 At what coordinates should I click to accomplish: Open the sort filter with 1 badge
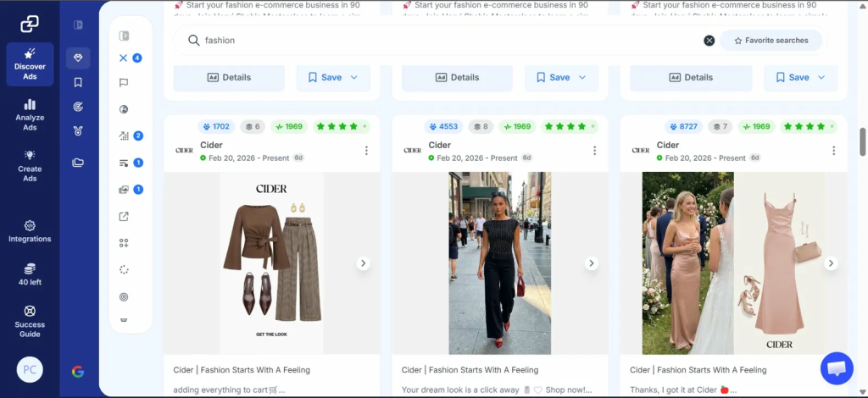(124, 163)
